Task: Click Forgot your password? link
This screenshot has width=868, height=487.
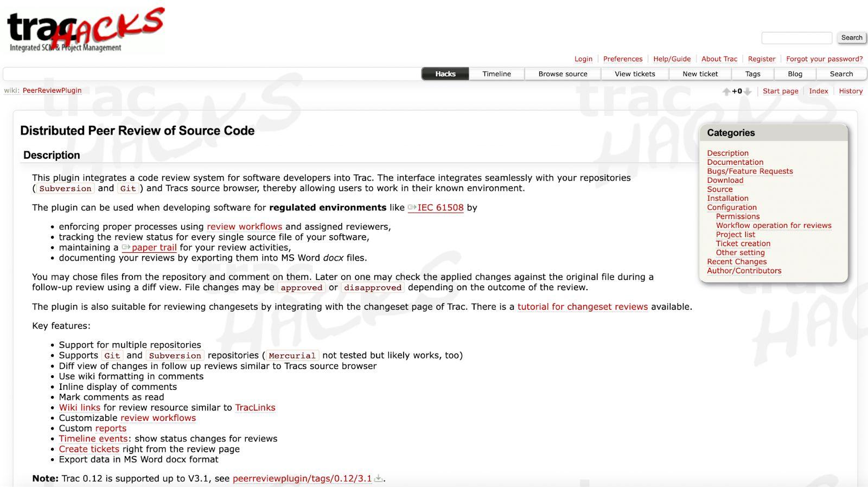Action: pyautogui.click(x=824, y=59)
